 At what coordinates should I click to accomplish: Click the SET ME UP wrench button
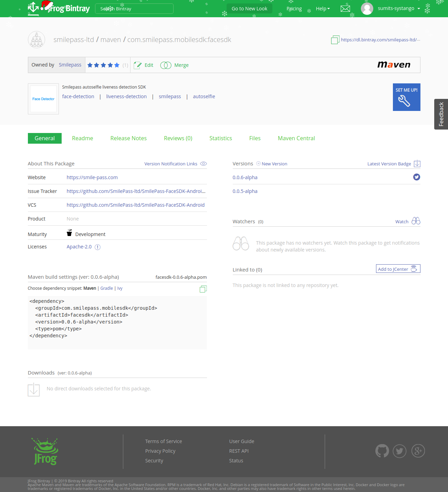tap(406, 97)
